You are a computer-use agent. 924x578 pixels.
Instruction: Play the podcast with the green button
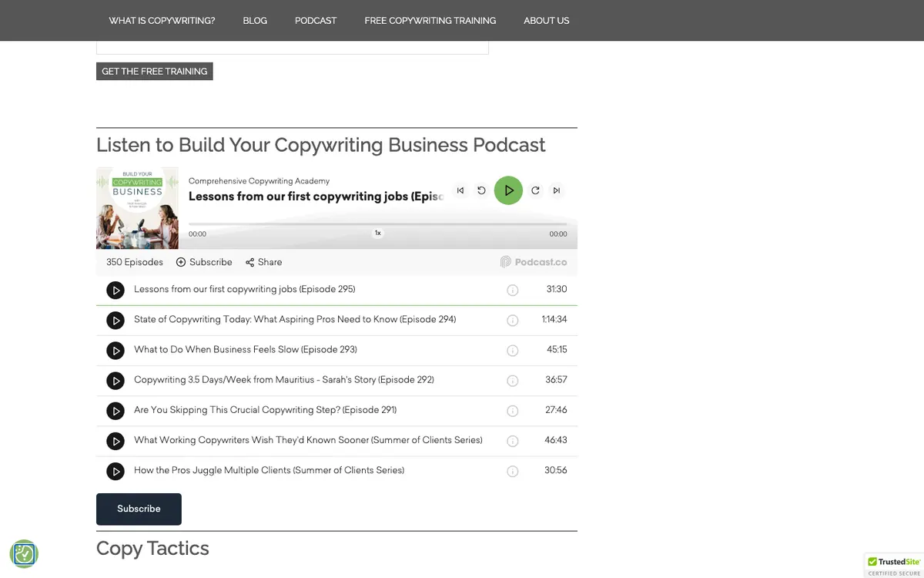[x=508, y=190]
